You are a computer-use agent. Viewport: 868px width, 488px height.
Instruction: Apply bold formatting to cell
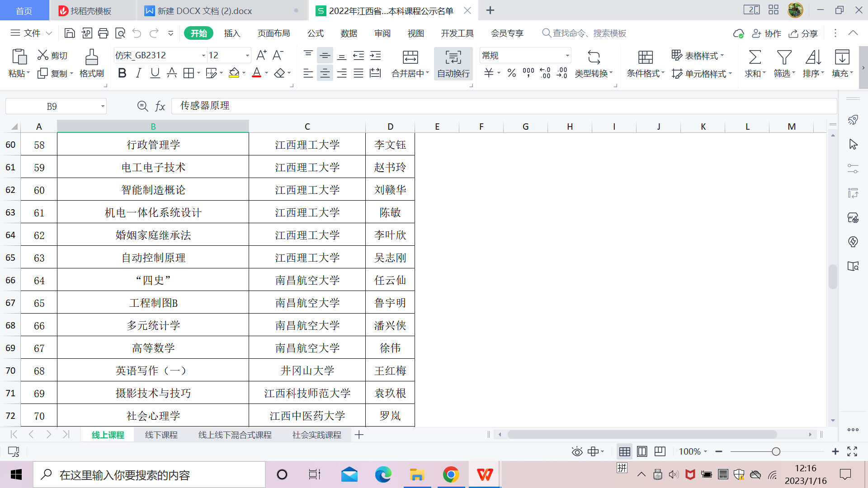[122, 73]
